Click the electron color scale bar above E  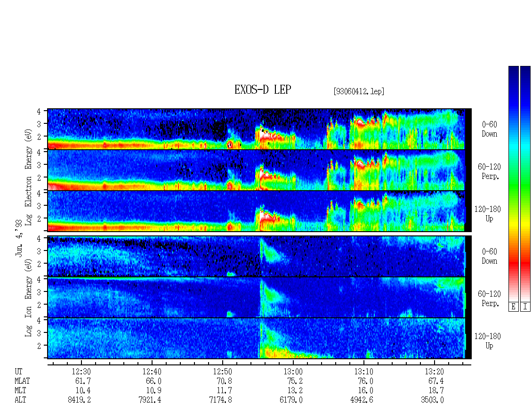pos(513,183)
